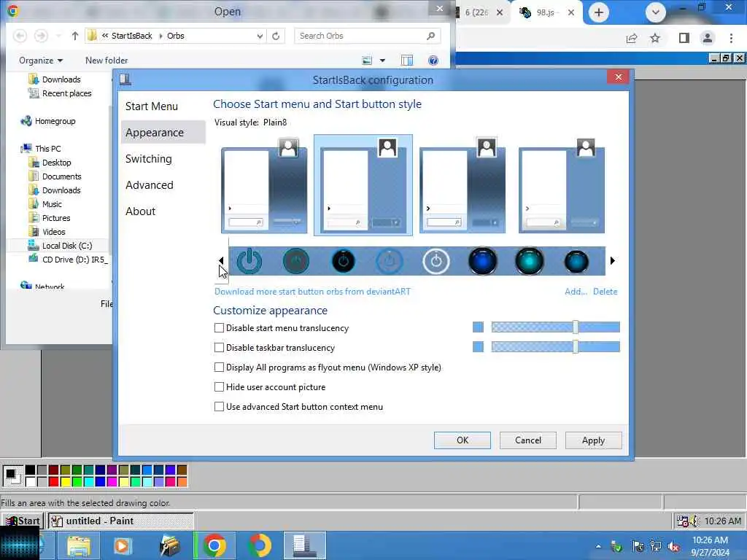747x560 pixels.
Task: Select the first start menu style thumbnail
Action: (x=264, y=185)
